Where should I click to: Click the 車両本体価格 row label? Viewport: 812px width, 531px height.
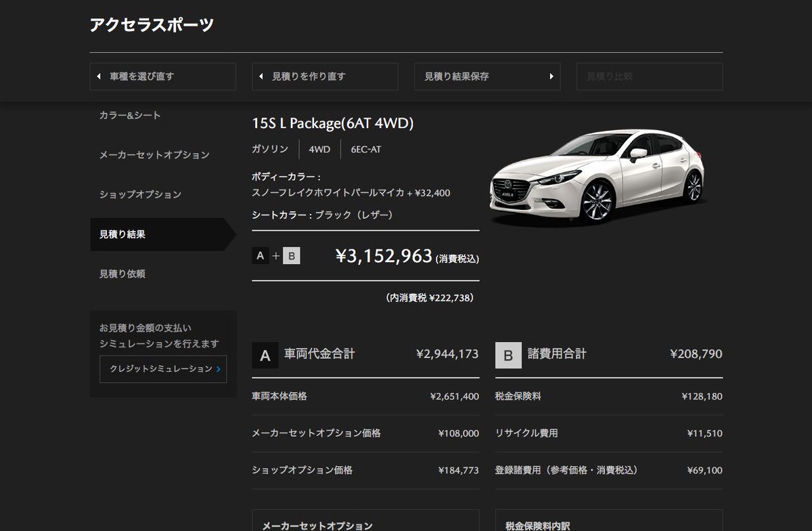279,396
